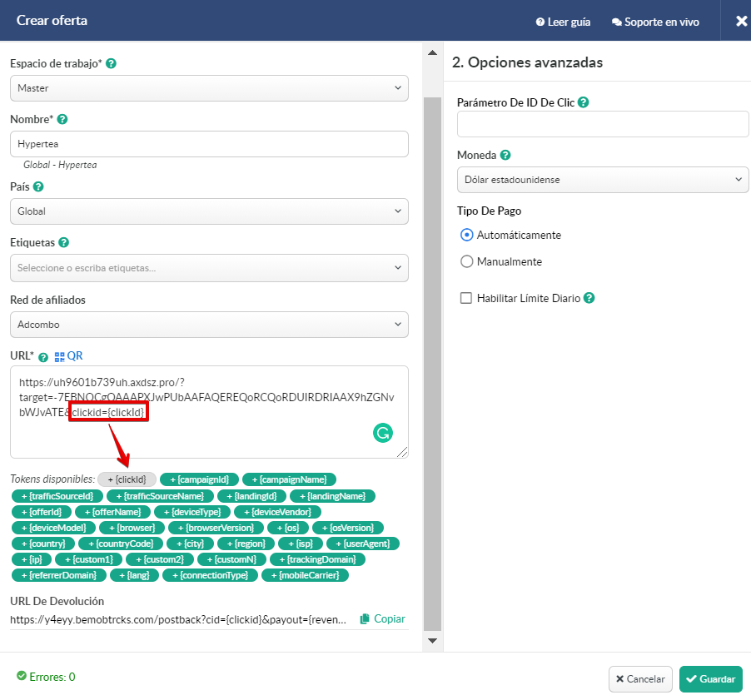Click scrollbar down arrow

(x=432, y=641)
